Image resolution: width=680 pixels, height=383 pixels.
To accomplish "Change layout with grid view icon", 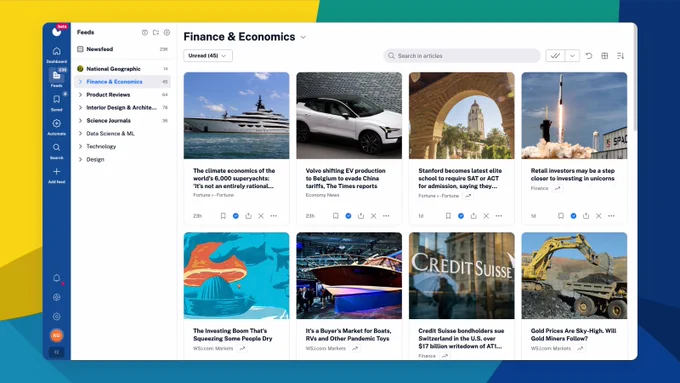I will 605,56.
